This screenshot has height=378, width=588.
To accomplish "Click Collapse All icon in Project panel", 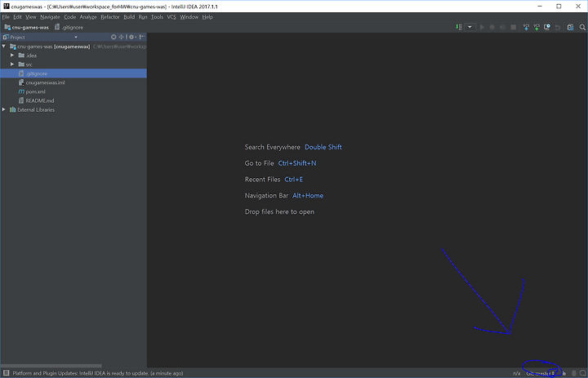I will click(x=121, y=37).
